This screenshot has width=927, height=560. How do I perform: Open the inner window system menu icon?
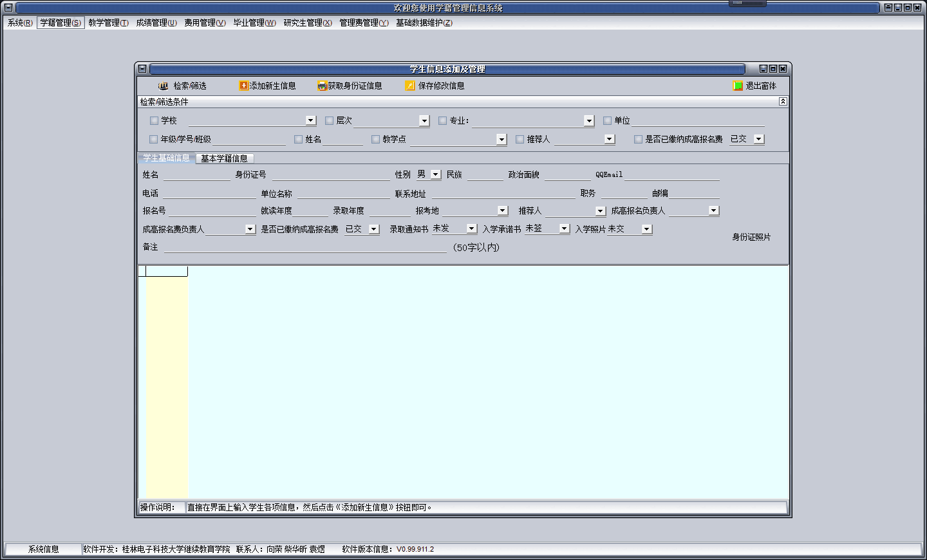pos(142,69)
